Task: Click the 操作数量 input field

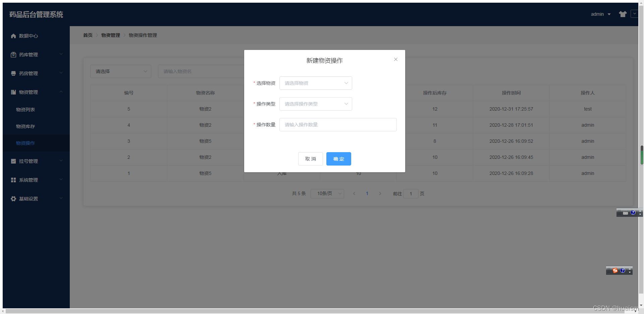Action: pos(338,125)
